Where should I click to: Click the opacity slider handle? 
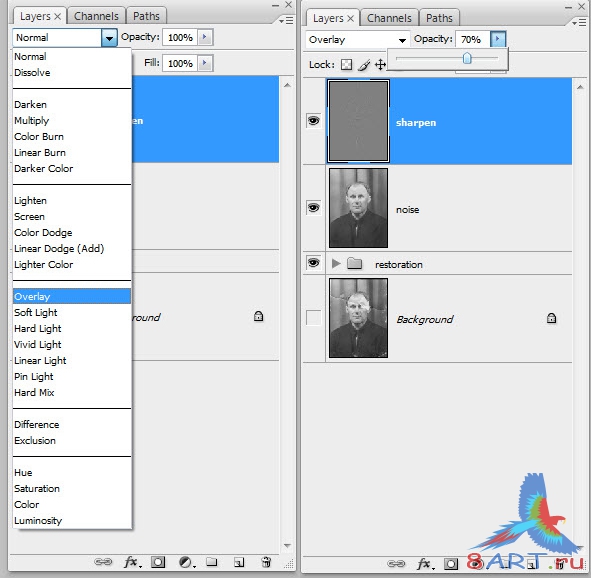point(467,58)
